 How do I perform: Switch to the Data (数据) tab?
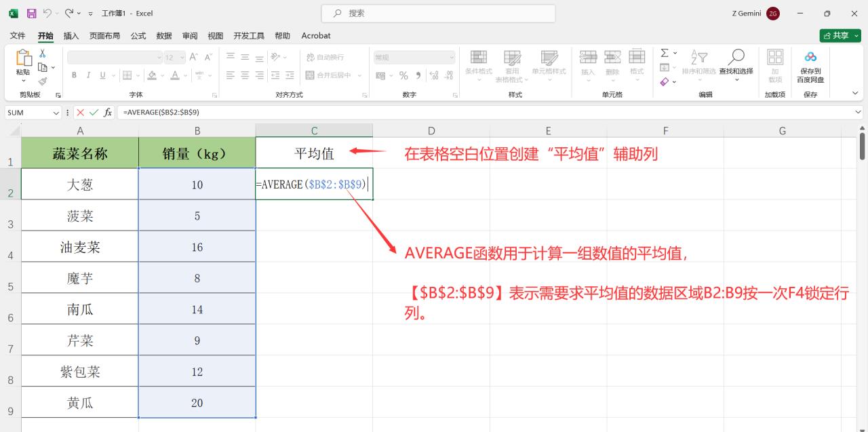tap(164, 35)
